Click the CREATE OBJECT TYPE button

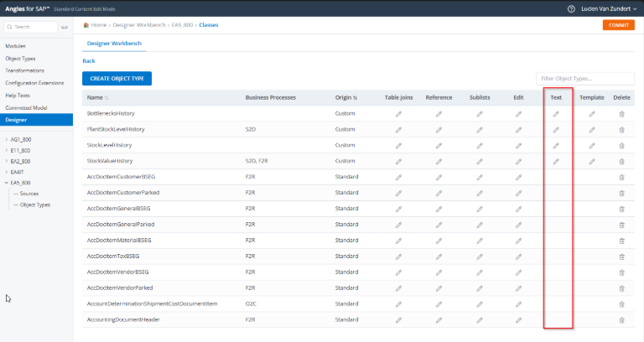click(117, 79)
